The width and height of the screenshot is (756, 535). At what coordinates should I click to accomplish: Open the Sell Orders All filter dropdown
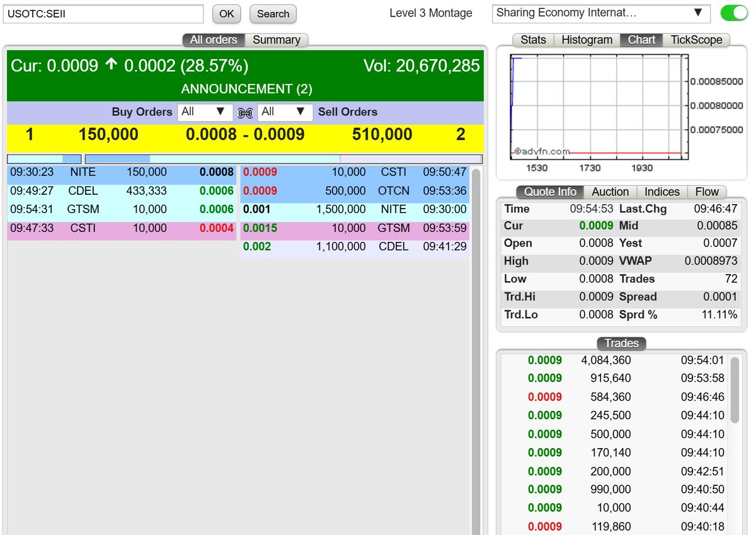pos(285,112)
